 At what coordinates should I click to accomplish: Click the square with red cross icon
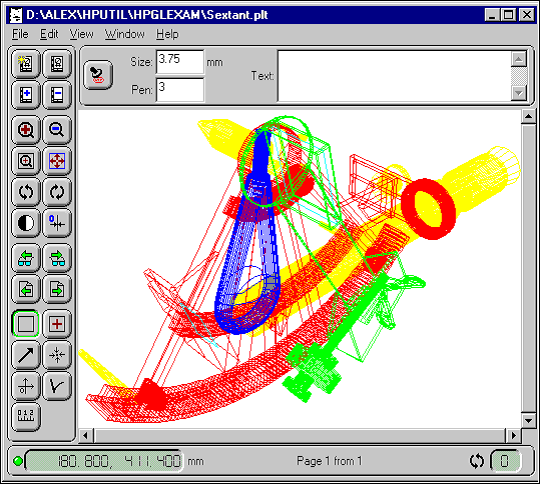coord(57,324)
